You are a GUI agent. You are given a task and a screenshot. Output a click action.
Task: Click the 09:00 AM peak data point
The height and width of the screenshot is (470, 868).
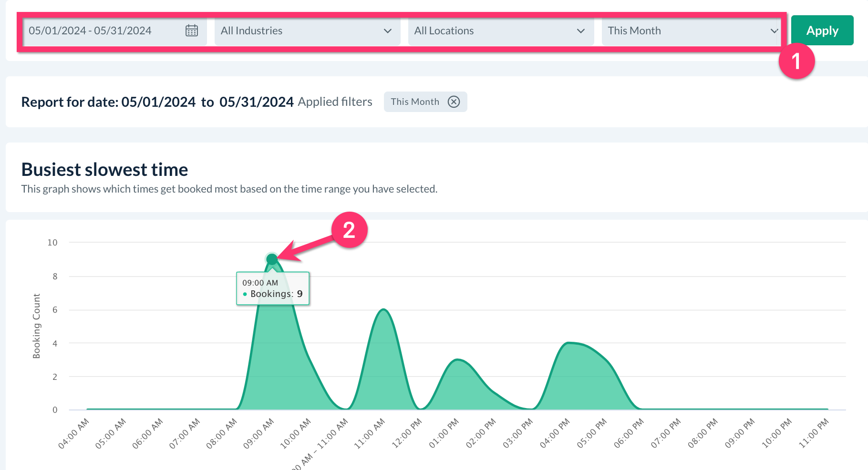tap(272, 259)
